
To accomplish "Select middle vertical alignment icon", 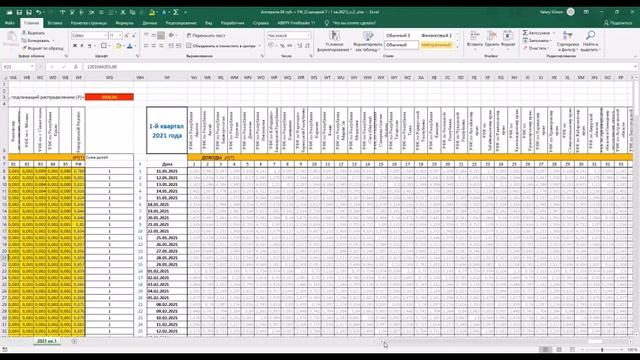I will pyautogui.click(x=154, y=36).
